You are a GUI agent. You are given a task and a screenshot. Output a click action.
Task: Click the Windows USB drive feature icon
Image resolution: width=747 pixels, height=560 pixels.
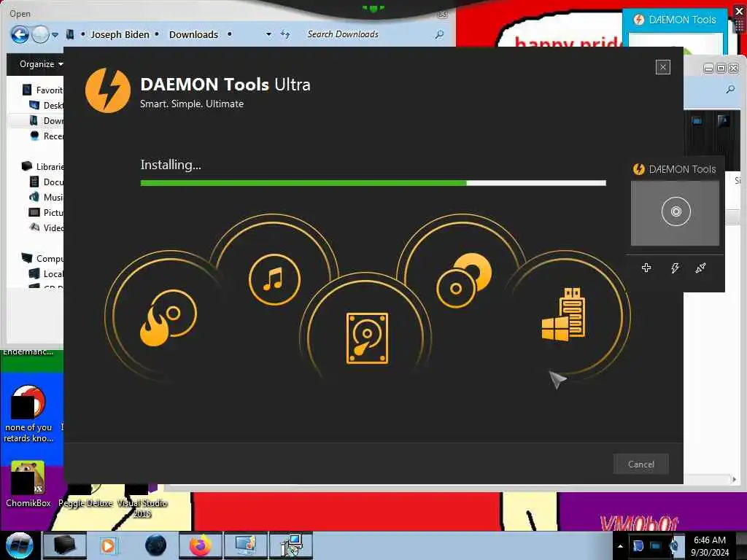[563, 314]
